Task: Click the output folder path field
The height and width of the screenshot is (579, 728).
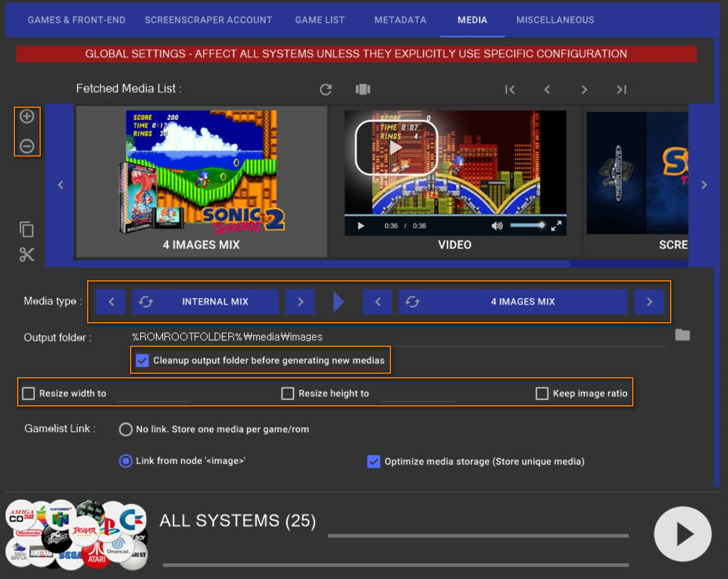Action: [x=398, y=337]
